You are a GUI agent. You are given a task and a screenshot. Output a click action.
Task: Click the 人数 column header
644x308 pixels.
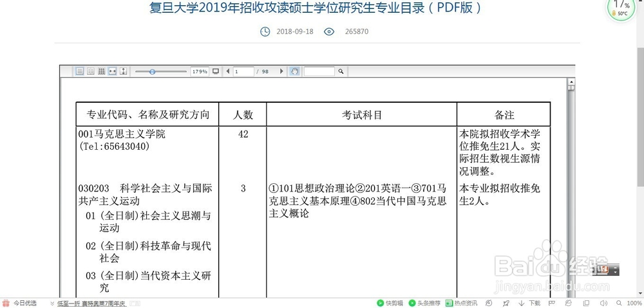click(243, 114)
